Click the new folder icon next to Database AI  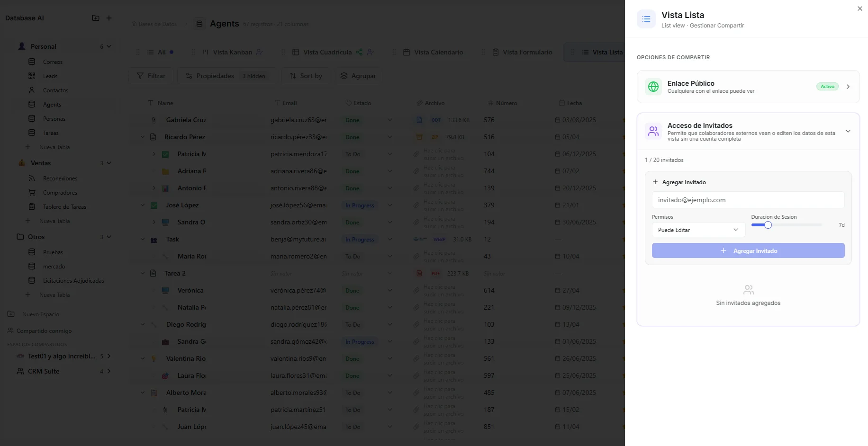96,18
